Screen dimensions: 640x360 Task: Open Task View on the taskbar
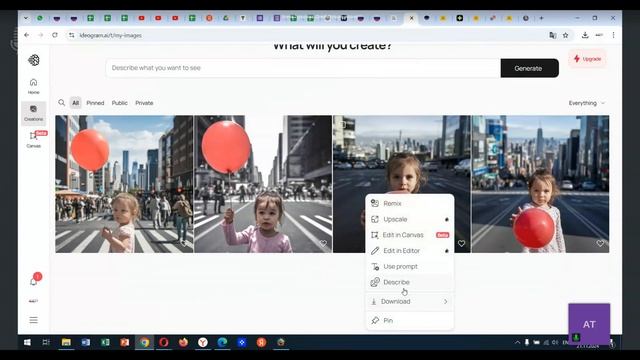46,342
